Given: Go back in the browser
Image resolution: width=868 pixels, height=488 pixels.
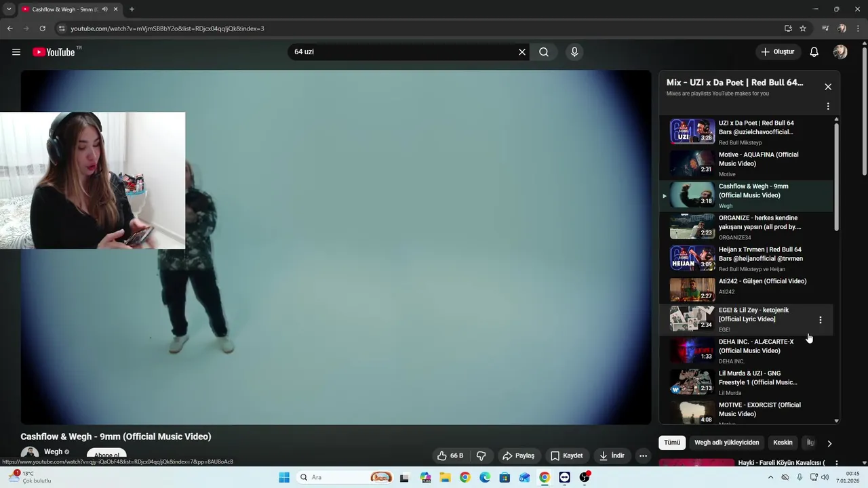Looking at the screenshot, I should pos(9,28).
